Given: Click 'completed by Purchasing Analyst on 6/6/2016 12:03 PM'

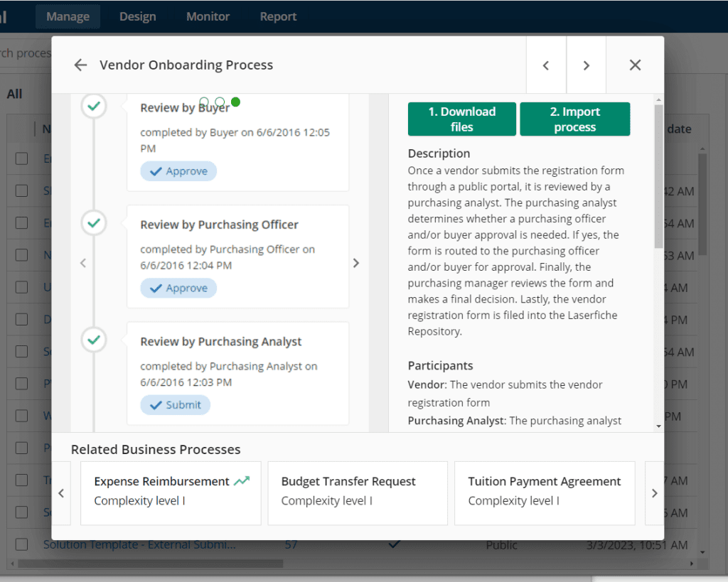Looking at the screenshot, I should [x=229, y=374].
